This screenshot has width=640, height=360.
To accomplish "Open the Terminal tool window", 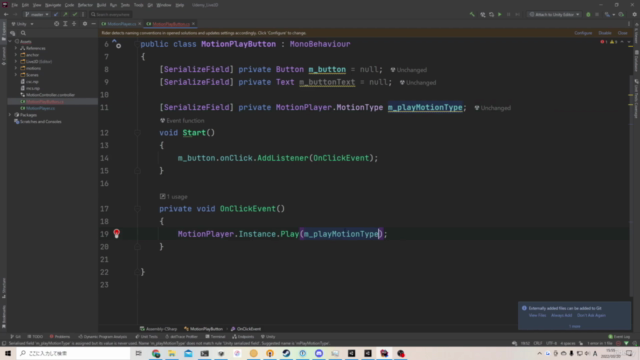I will [x=215, y=337].
